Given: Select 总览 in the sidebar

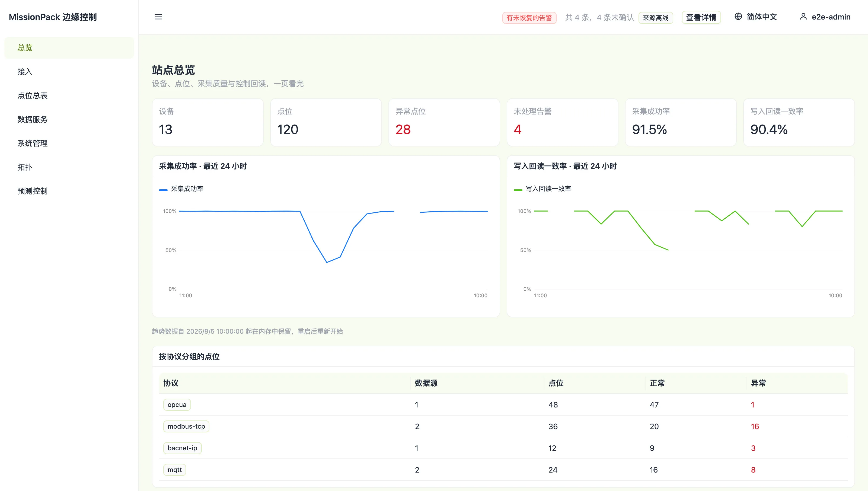Looking at the screenshot, I should [69, 47].
